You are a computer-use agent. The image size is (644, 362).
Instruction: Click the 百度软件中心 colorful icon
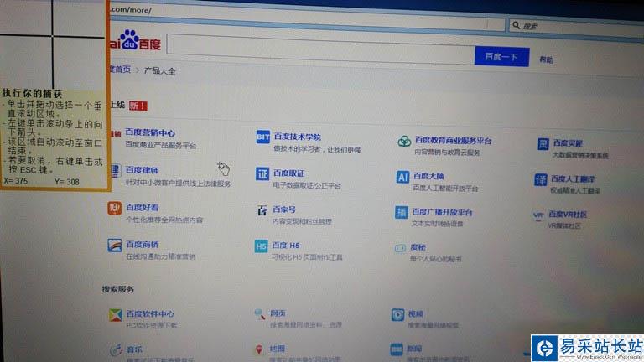[x=116, y=315]
